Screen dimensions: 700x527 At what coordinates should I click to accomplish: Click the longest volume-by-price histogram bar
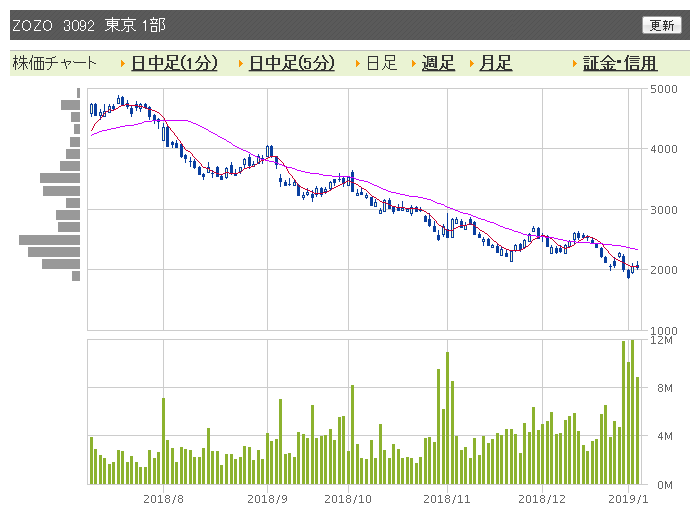click(x=50, y=240)
